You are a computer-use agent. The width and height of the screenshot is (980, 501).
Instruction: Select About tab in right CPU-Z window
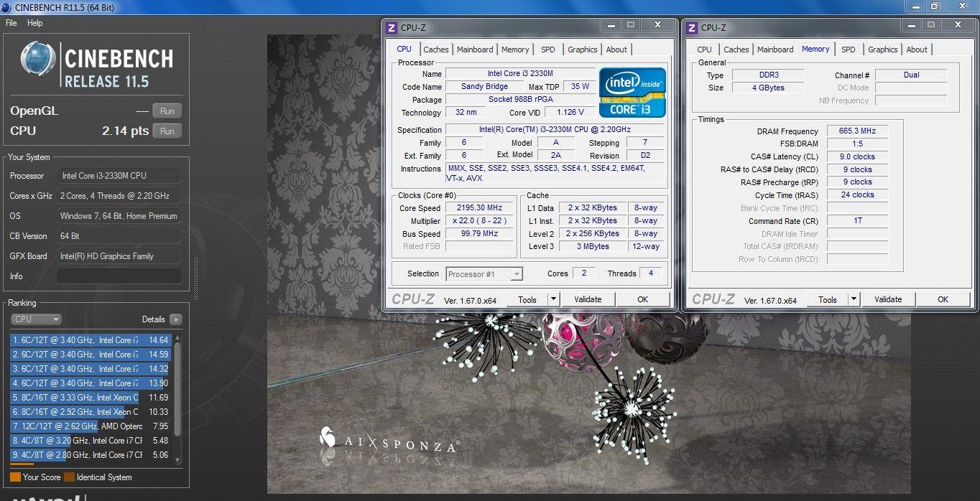(917, 50)
